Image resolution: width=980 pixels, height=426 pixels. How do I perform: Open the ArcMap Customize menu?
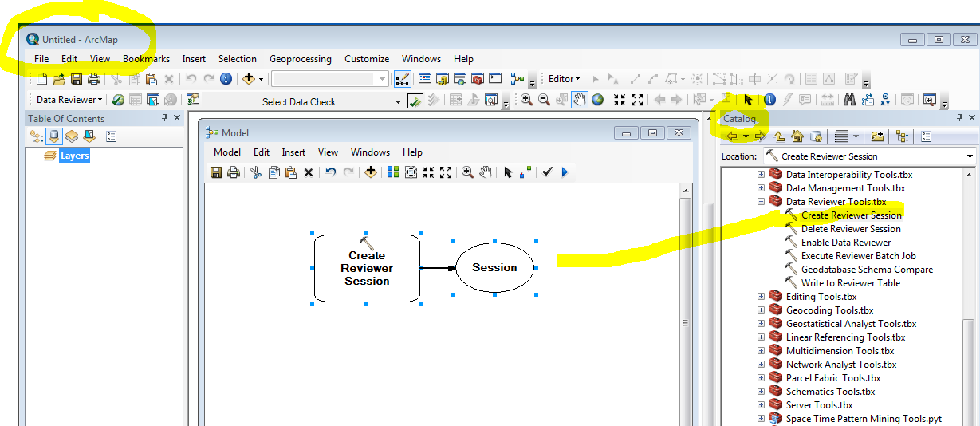click(367, 59)
